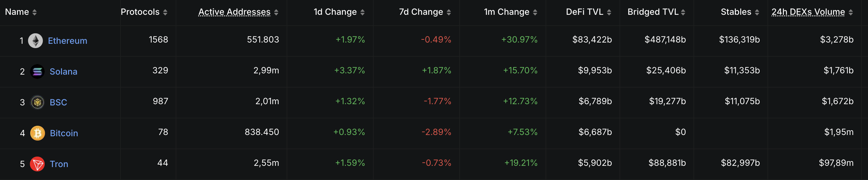Open the Bitcoin chain link
The image size is (868, 180).
tap(64, 133)
